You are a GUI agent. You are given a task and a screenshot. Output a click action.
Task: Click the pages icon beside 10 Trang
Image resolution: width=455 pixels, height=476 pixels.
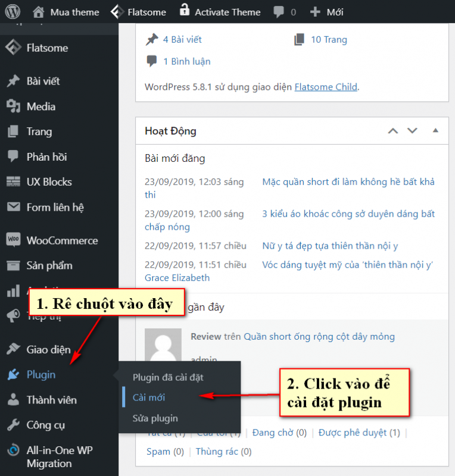(x=299, y=39)
